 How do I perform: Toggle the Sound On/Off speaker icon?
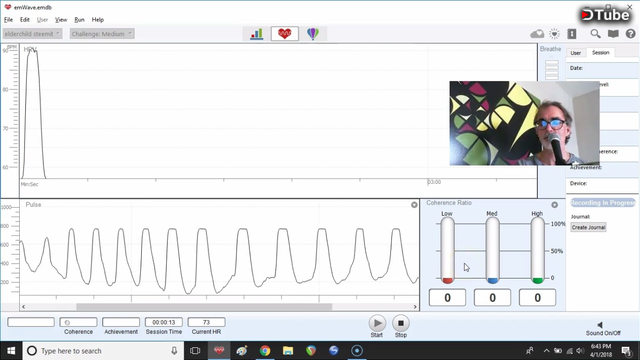[x=600, y=325]
